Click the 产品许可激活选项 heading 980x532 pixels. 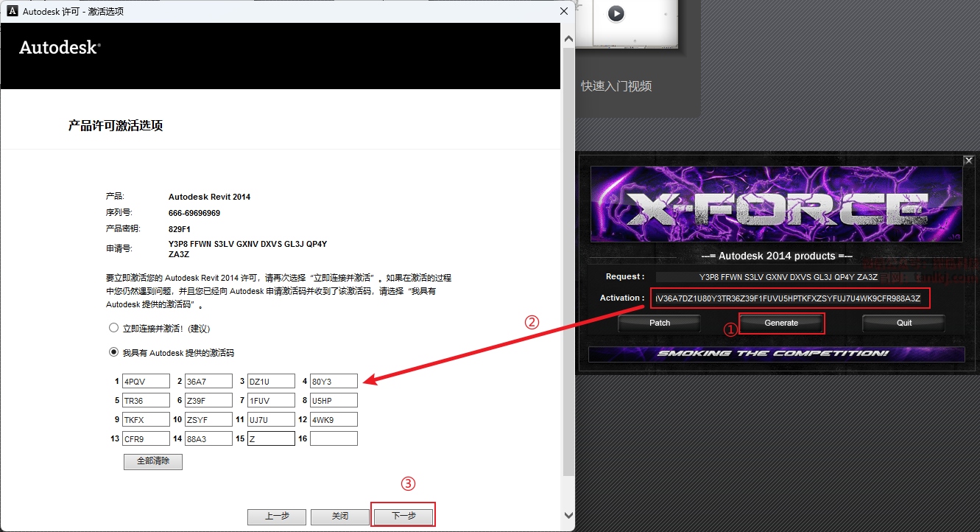[x=116, y=126]
